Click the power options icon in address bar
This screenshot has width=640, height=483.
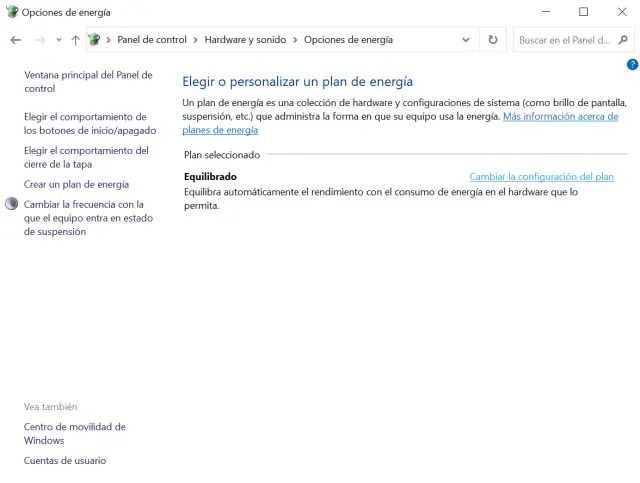[95, 40]
